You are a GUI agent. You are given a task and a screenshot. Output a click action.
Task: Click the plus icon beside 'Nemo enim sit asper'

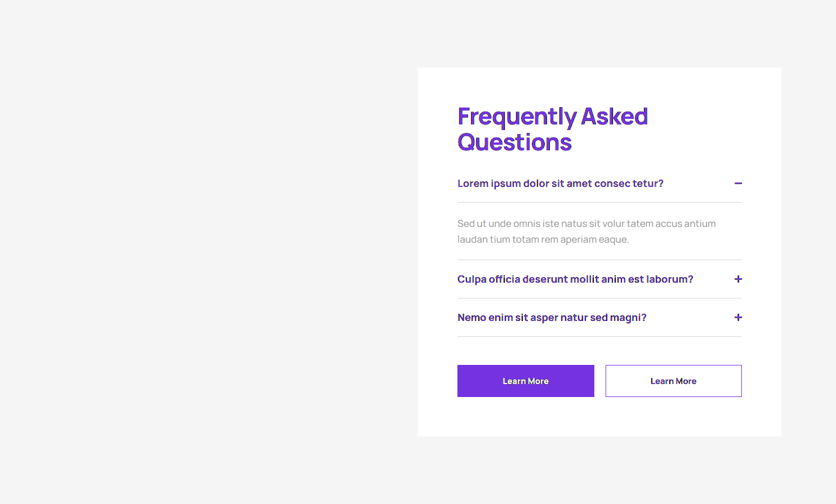click(x=738, y=317)
